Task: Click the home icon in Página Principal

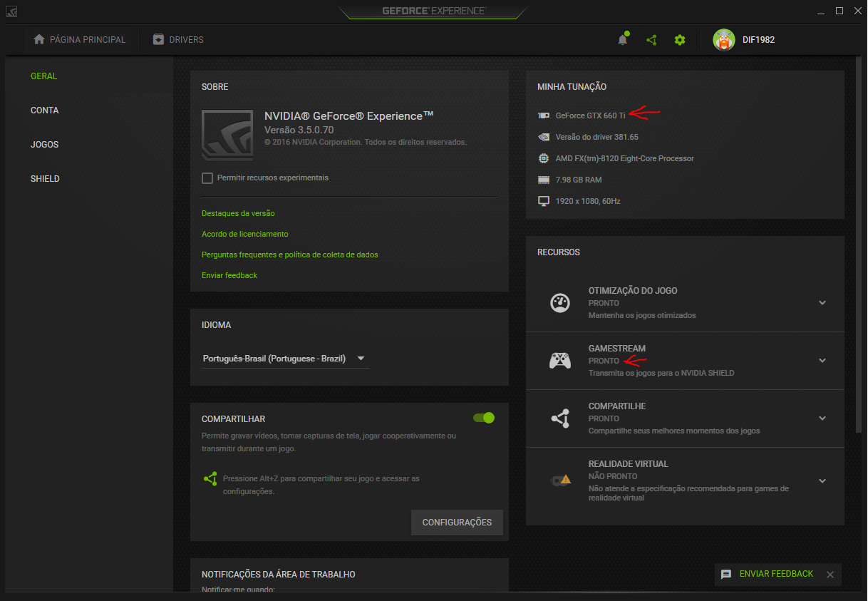Action: (x=39, y=40)
